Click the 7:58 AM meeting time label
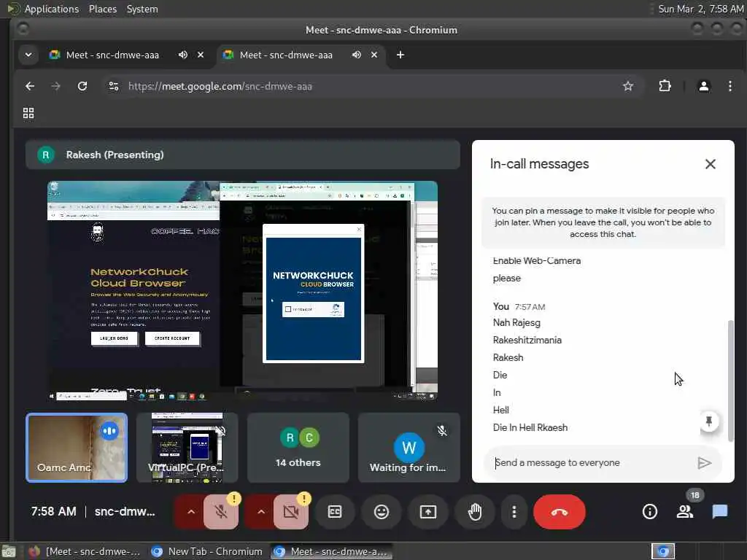 tap(53, 511)
